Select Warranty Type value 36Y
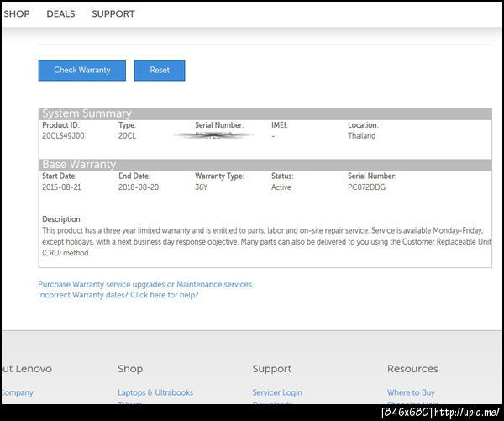 coord(202,187)
